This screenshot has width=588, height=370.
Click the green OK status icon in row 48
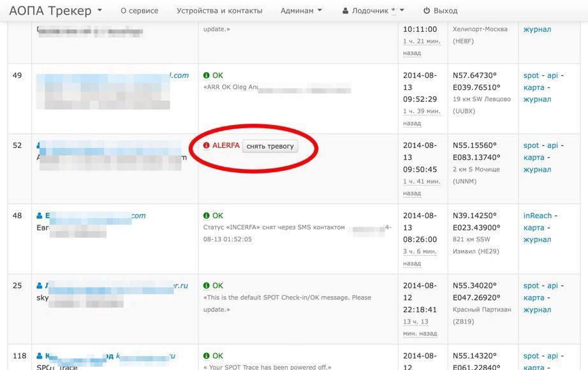click(x=206, y=216)
